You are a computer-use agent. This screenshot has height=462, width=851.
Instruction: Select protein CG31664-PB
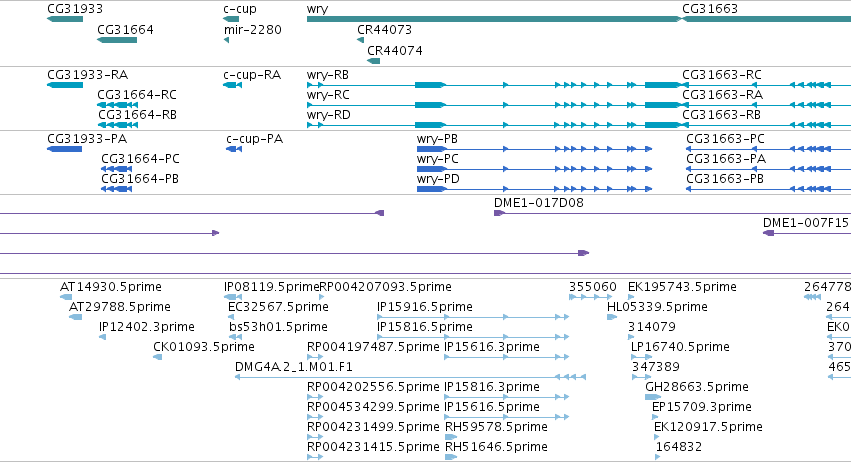pyautogui.click(x=117, y=189)
